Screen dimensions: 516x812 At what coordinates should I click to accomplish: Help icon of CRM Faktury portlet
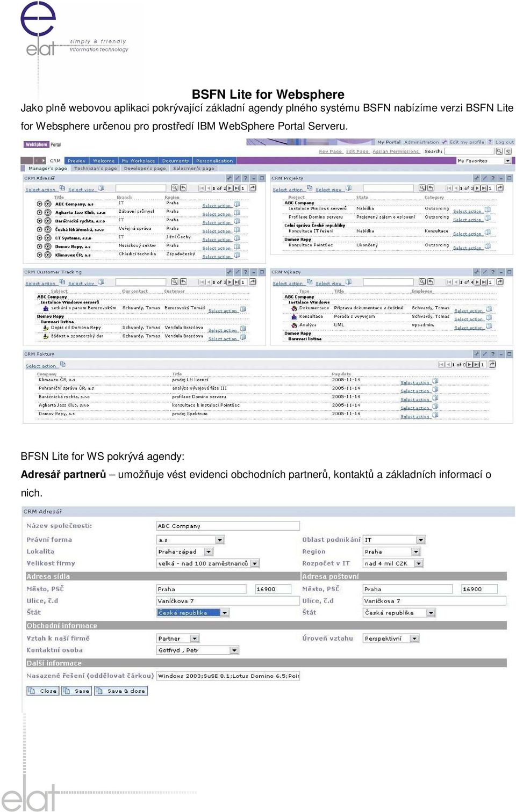(x=493, y=354)
